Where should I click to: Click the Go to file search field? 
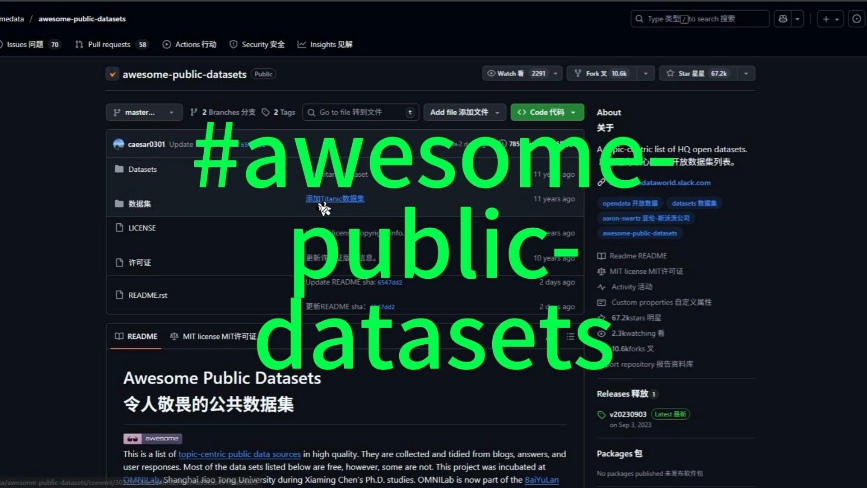(358, 113)
